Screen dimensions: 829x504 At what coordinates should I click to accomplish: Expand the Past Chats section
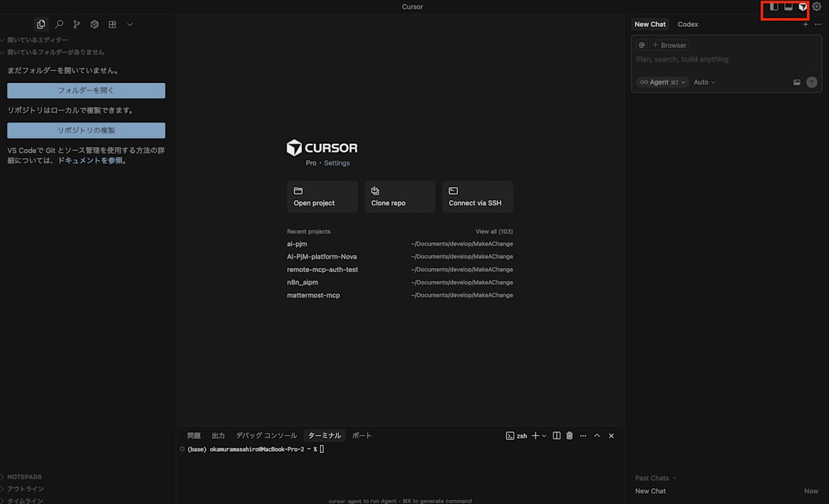pos(656,478)
